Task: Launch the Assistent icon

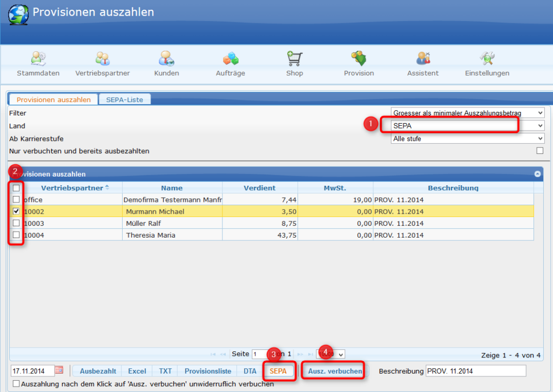Action: [x=423, y=59]
